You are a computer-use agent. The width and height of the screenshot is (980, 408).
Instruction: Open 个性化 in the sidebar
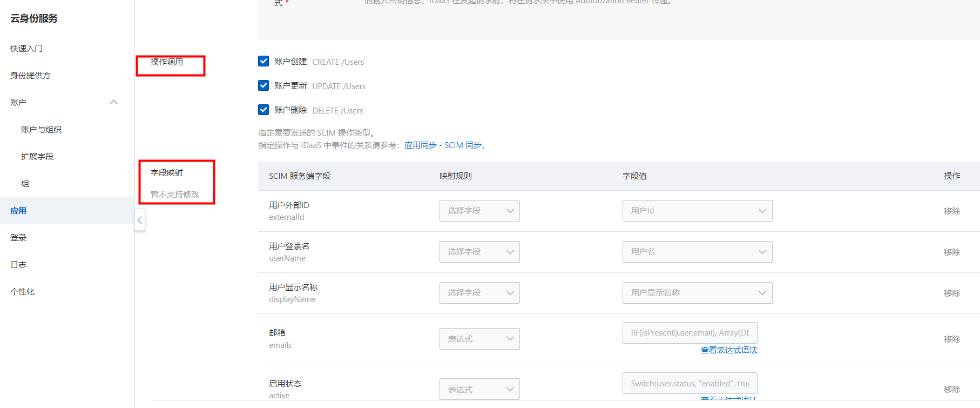tap(22, 291)
